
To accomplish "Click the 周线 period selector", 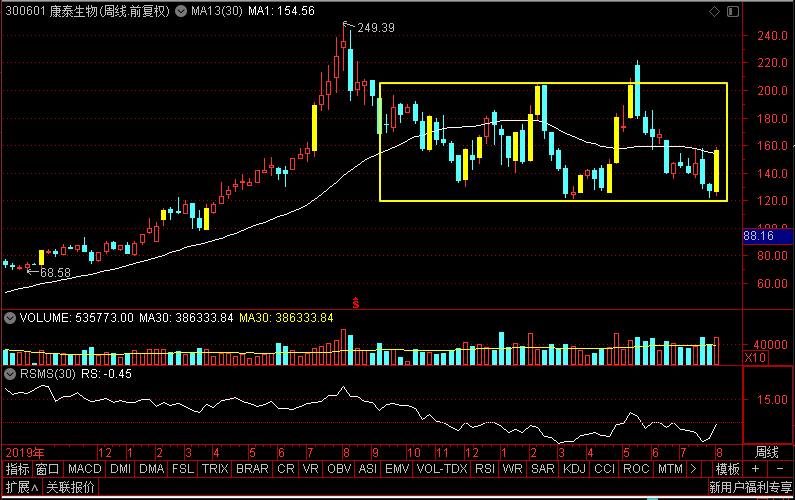I will tap(766, 452).
